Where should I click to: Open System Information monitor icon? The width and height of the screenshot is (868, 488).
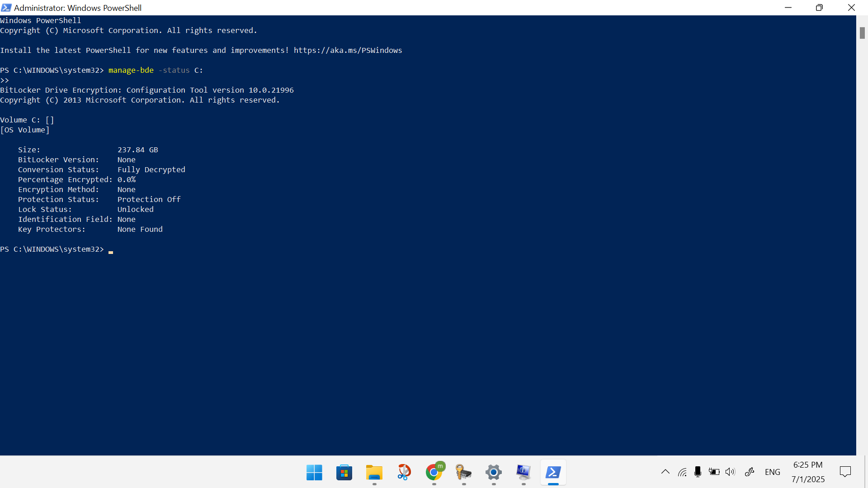pyautogui.click(x=524, y=473)
